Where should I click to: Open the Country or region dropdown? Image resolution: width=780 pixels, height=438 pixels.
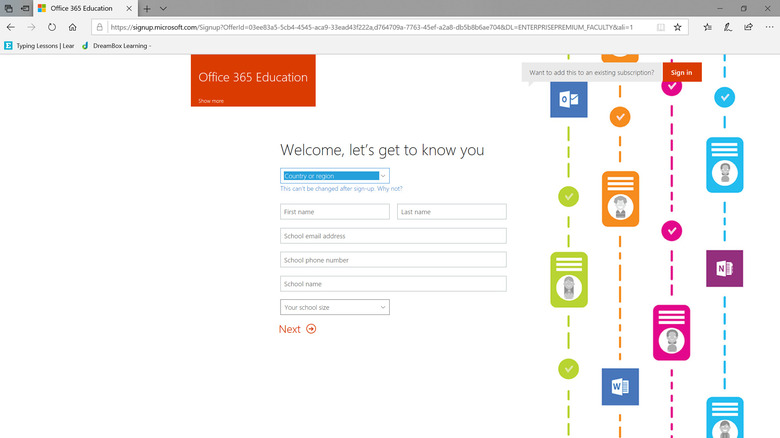tap(334, 176)
